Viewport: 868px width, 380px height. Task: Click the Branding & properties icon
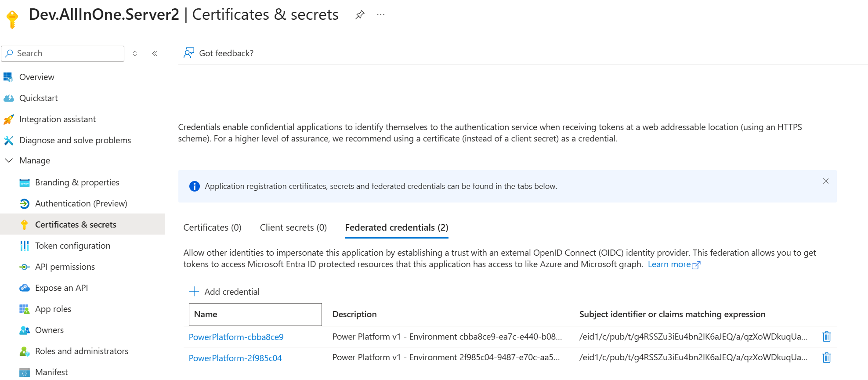click(x=25, y=182)
